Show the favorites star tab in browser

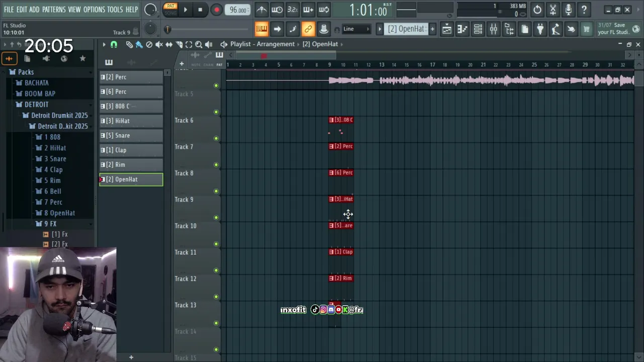click(83, 59)
